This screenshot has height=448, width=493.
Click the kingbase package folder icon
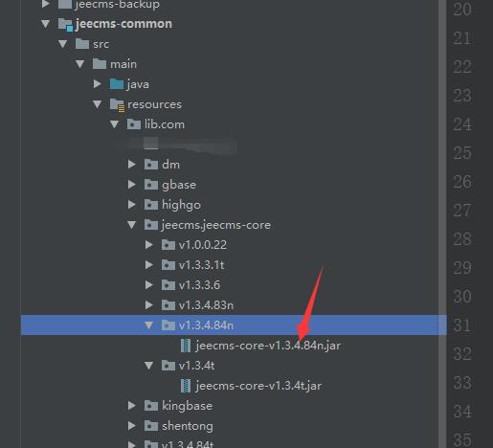click(x=151, y=406)
